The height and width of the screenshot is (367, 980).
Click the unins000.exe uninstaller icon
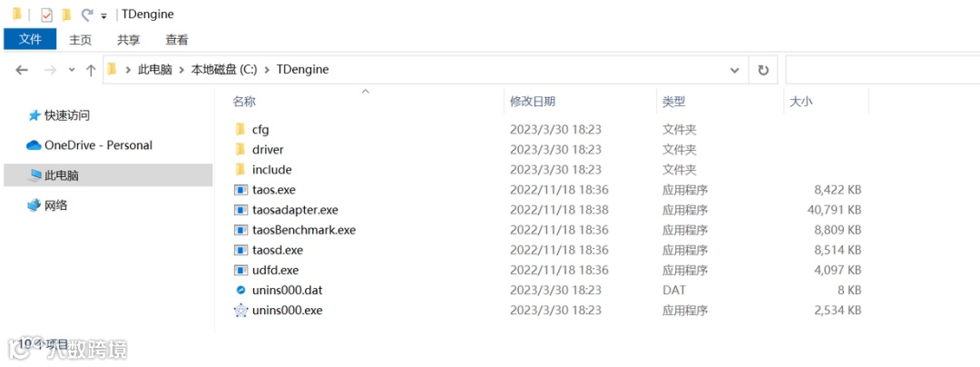click(240, 310)
